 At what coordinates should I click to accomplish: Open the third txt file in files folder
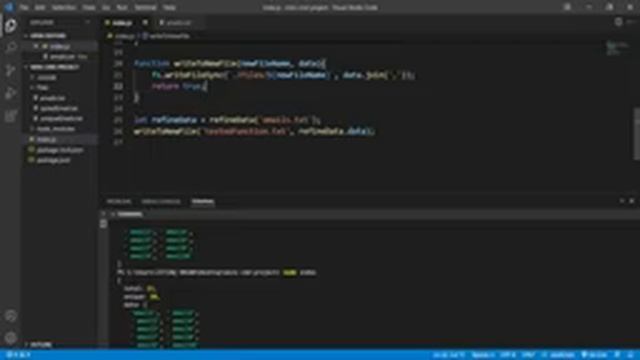[61, 118]
